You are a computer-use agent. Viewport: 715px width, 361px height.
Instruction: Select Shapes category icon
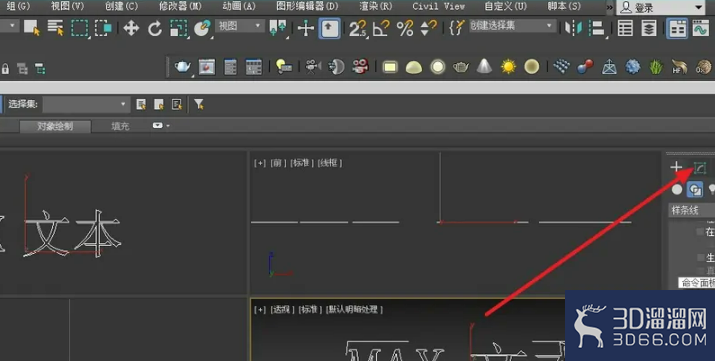pos(694,189)
